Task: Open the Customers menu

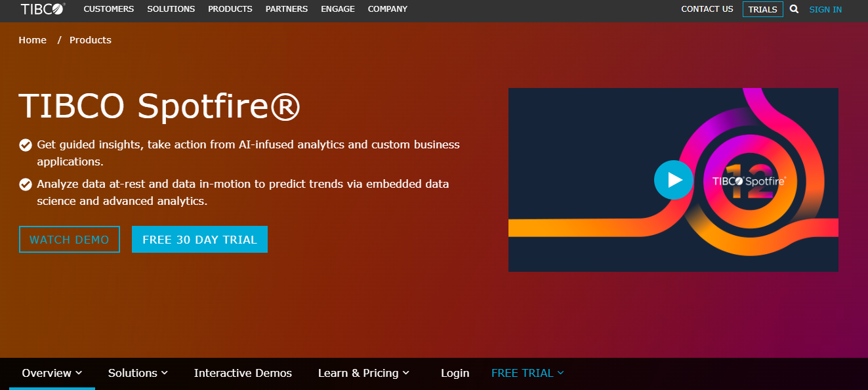Action: tap(109, 9)
